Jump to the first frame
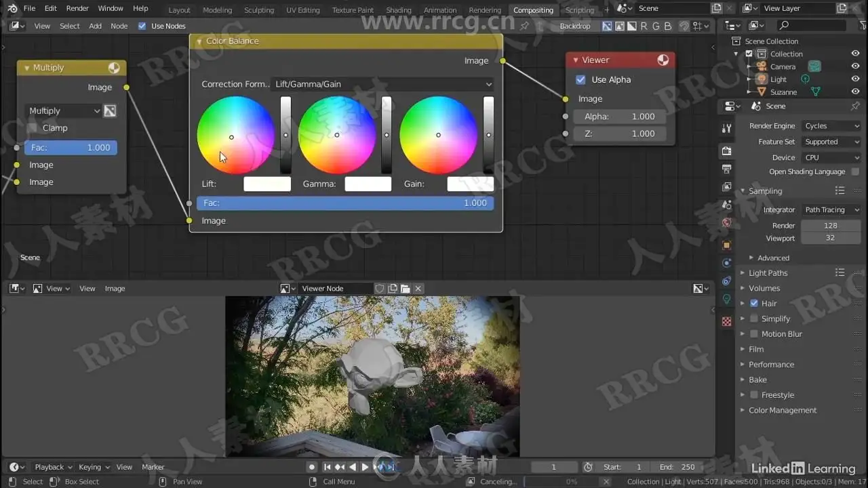This screenshot has height=488, width=868. [328, 467]
